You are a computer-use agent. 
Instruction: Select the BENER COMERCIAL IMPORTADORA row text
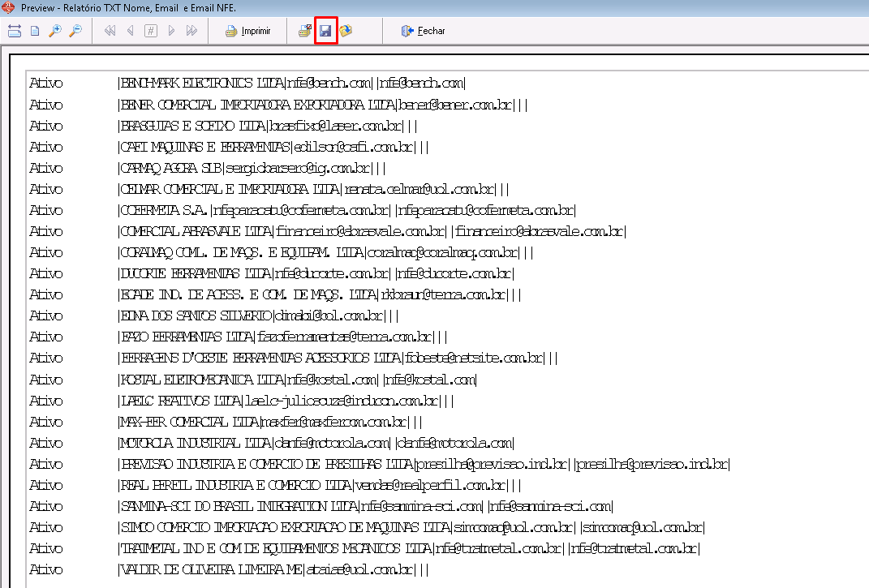[323, 105]
